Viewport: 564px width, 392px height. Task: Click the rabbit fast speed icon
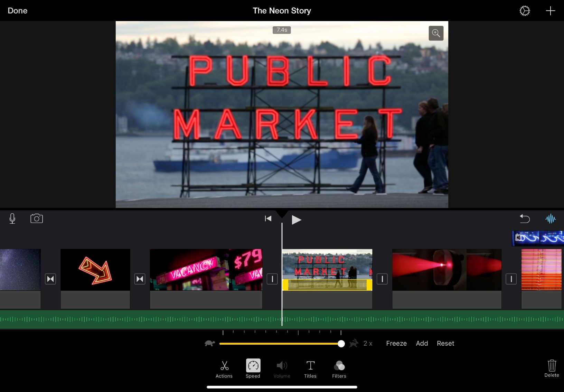[354, 343]
